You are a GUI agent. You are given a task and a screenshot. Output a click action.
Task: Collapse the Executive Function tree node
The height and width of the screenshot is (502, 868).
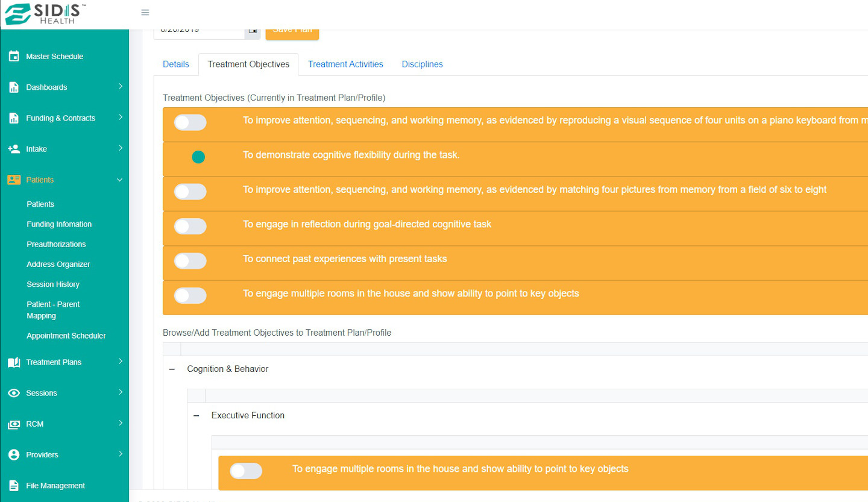[x=197, y=415]
